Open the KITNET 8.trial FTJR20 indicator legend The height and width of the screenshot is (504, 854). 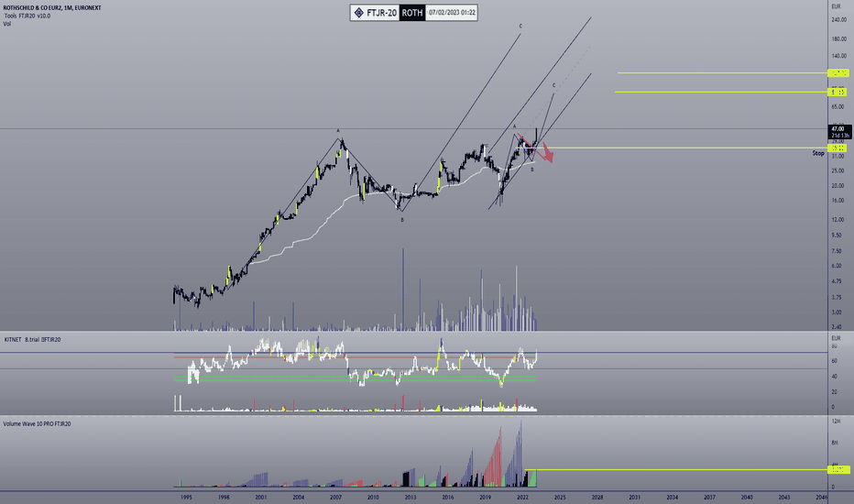tap(33, 339)
